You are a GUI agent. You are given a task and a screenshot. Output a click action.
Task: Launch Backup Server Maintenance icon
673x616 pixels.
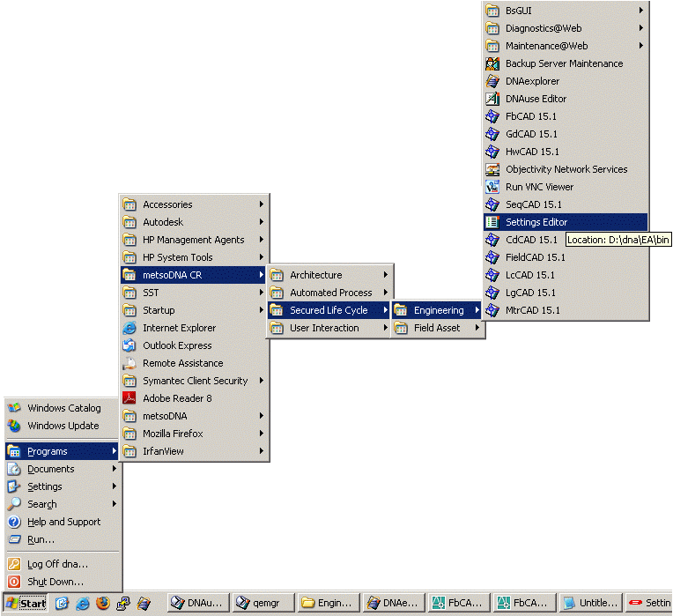pos(492,63)
